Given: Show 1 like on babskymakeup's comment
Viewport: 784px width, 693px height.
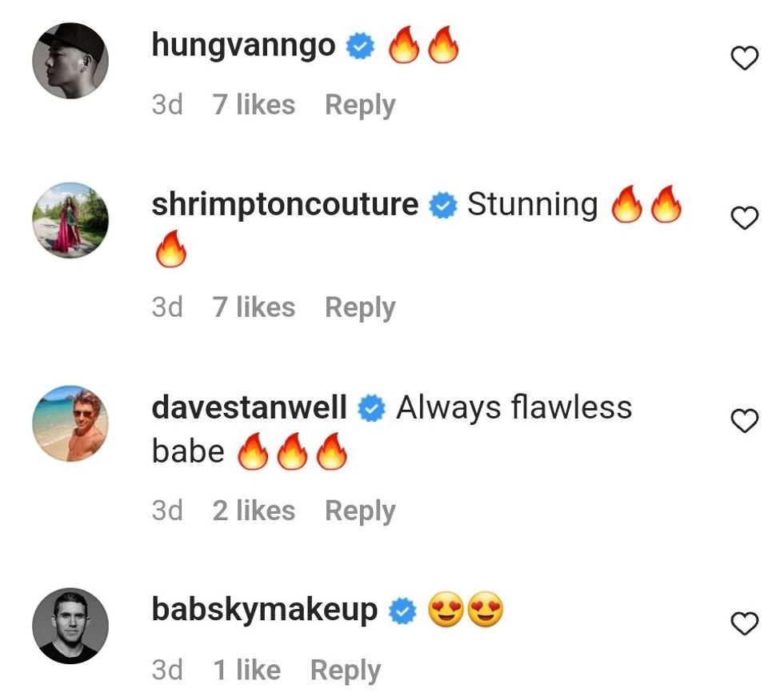Looking at the screenshot, I should (246, 670).
